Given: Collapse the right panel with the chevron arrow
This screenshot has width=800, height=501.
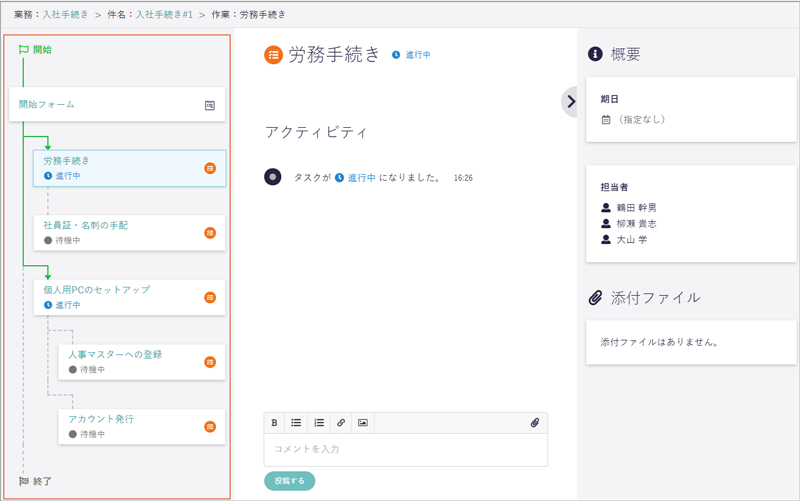Looking at the screenshot, I should [571, 101].
